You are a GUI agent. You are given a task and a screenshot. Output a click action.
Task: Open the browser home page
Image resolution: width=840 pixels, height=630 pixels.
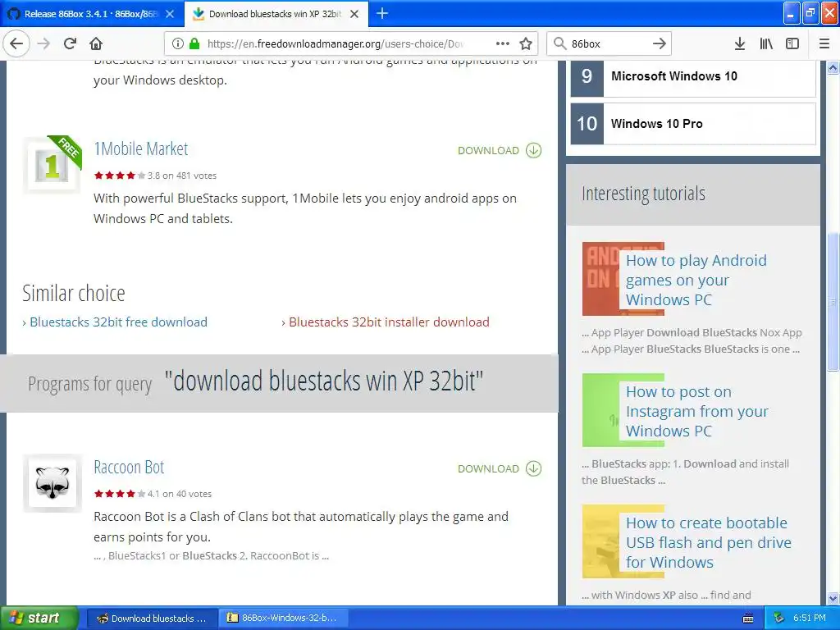coord(96,43)
